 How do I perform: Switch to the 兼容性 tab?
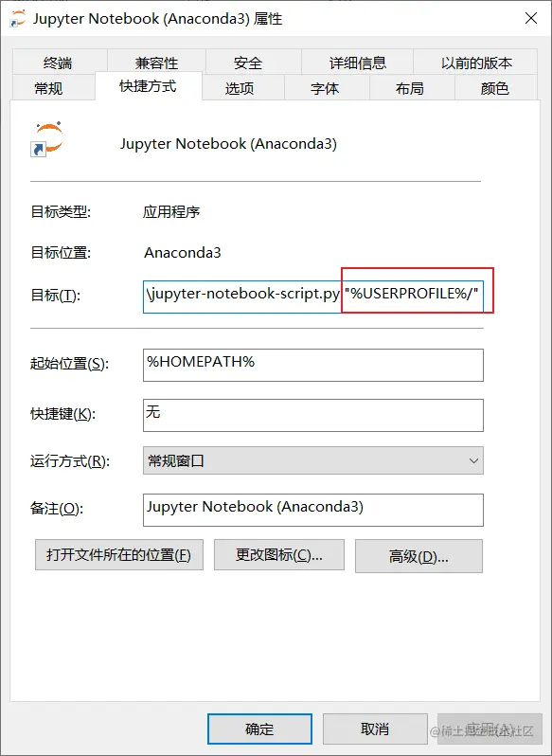pos(156,63)
